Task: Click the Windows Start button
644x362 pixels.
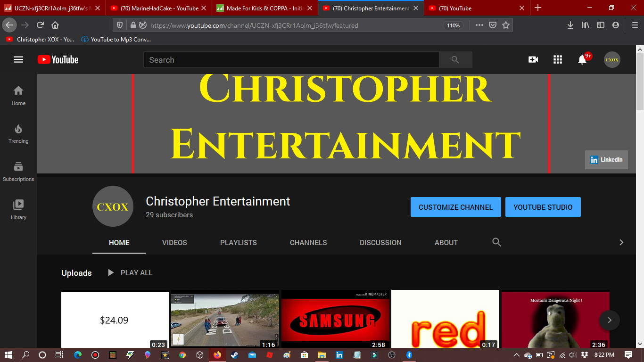Action: (x=8, y=355)
